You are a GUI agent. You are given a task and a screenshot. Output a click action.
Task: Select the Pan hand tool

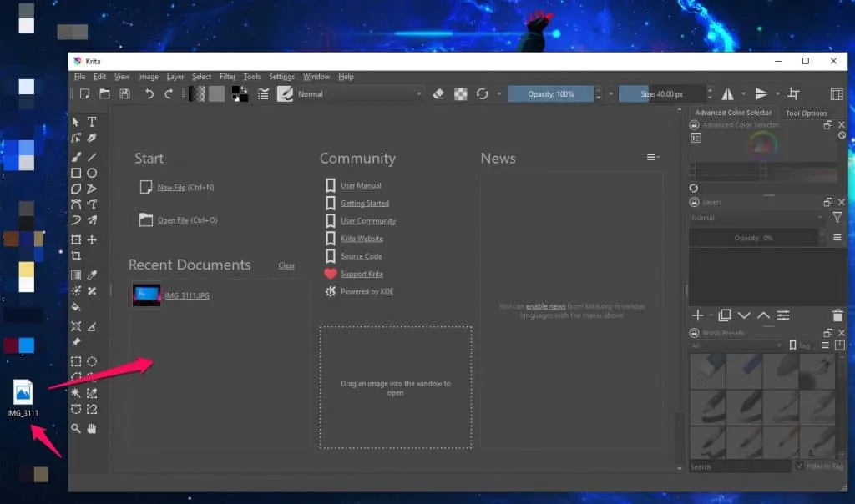click(92, 429)
